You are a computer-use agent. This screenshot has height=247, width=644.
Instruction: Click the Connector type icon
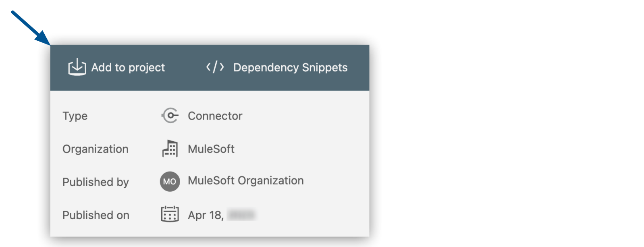click(170, 115)
